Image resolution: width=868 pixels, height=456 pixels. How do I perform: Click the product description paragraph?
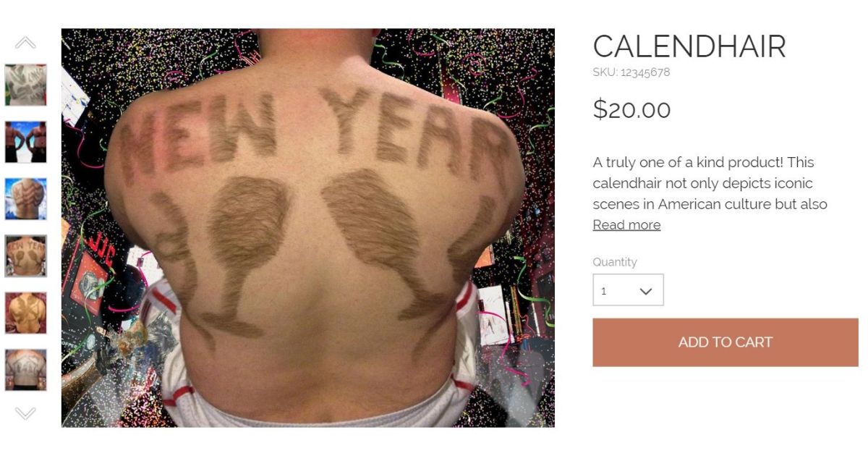pyautogui.click(x=710, y=183)
